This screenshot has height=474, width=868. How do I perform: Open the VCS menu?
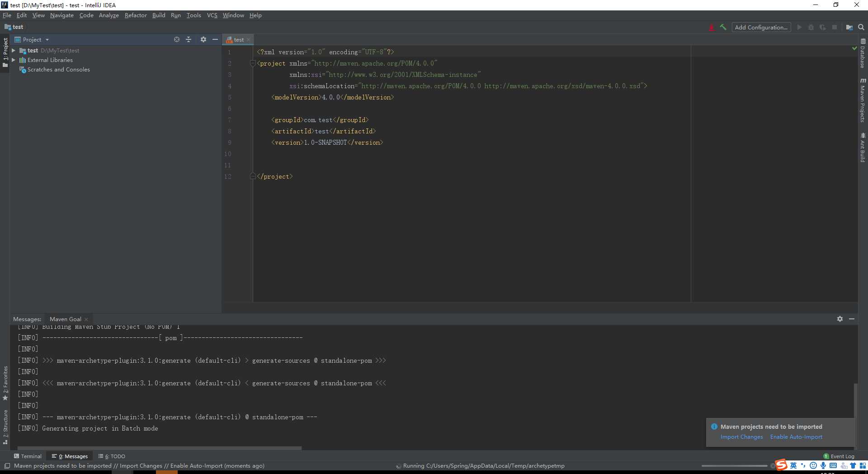click(212, 15)
